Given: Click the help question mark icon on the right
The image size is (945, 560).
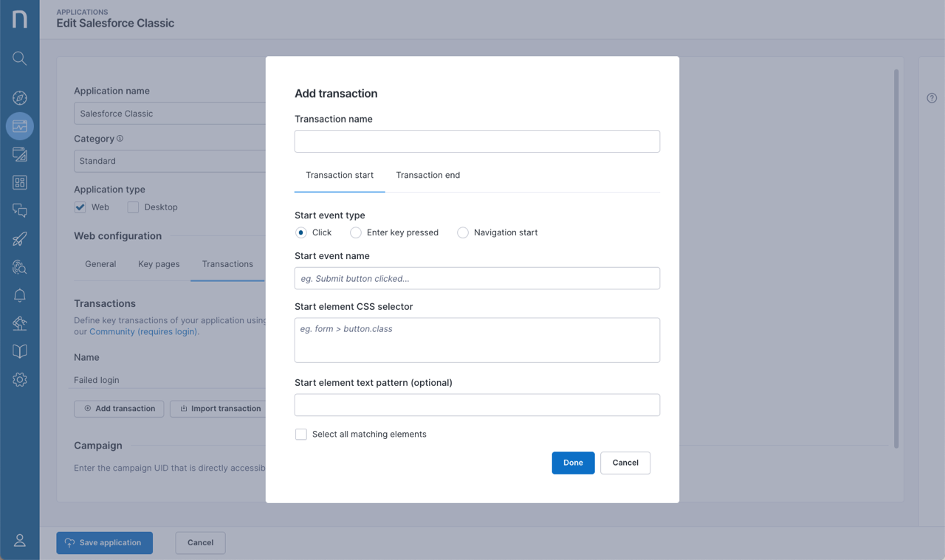Looking at the screenshot, I should tap(931, 97).
